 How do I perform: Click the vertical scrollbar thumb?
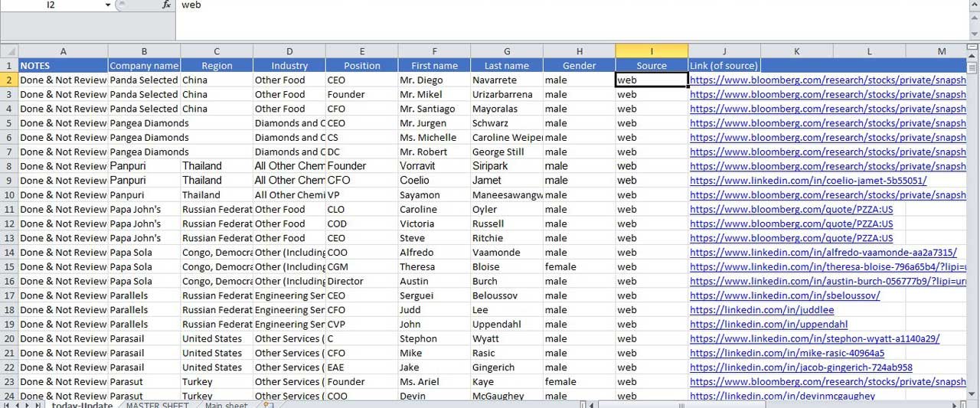point(972,68)
